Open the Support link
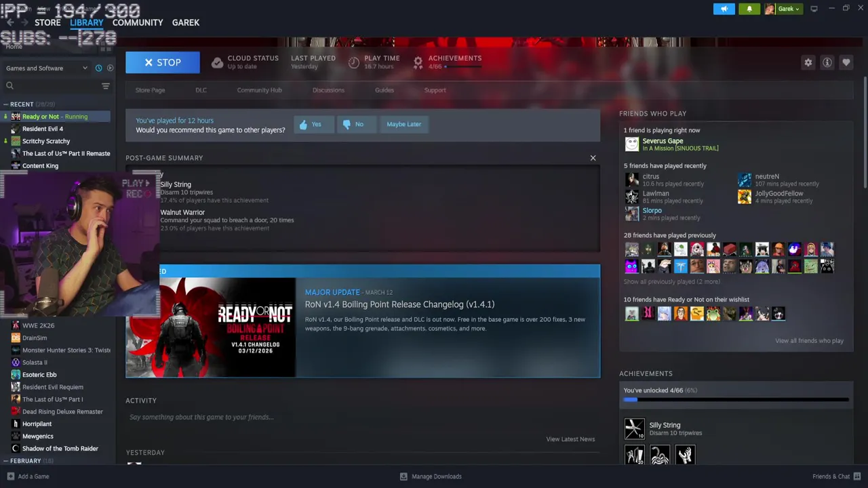Viewport: 868px width, 488px height. click(x=435, y=90)
